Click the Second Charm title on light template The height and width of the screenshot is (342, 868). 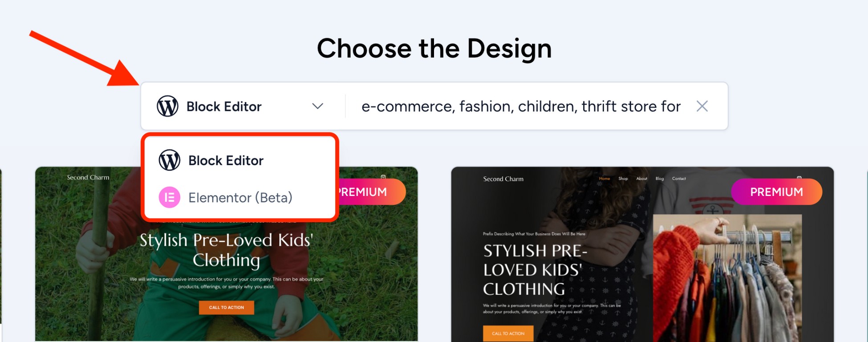[x=87, y=177]
